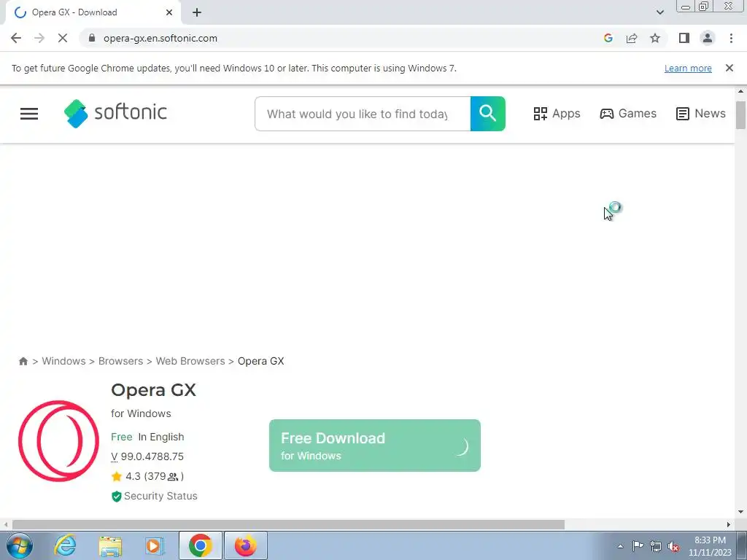Go back with the browser back arrow

click(16, 38)
